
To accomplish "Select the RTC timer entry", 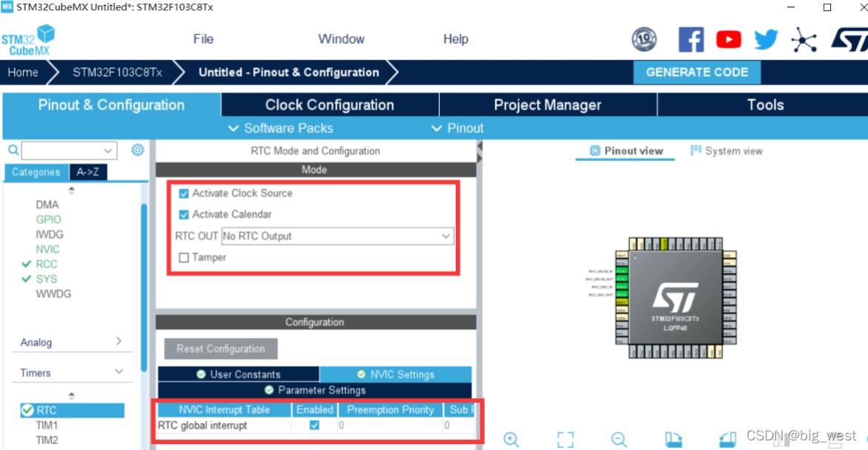I will 72,410.
